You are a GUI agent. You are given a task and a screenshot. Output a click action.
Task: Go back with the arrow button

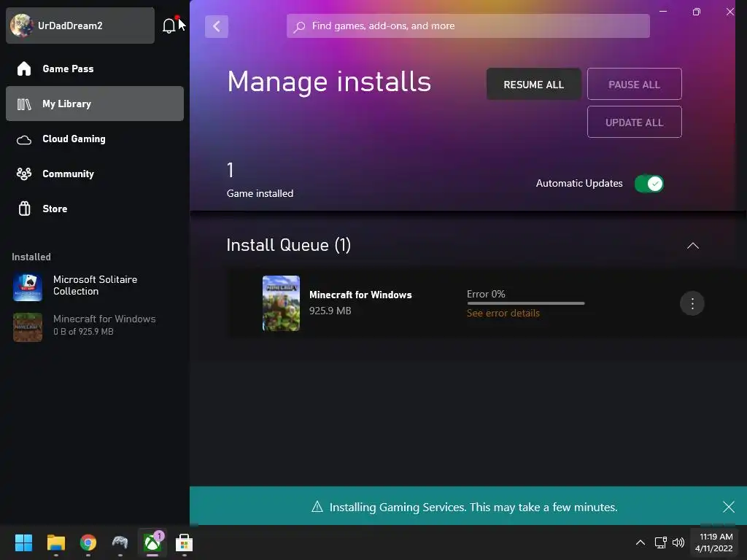(x=216, y=26)
